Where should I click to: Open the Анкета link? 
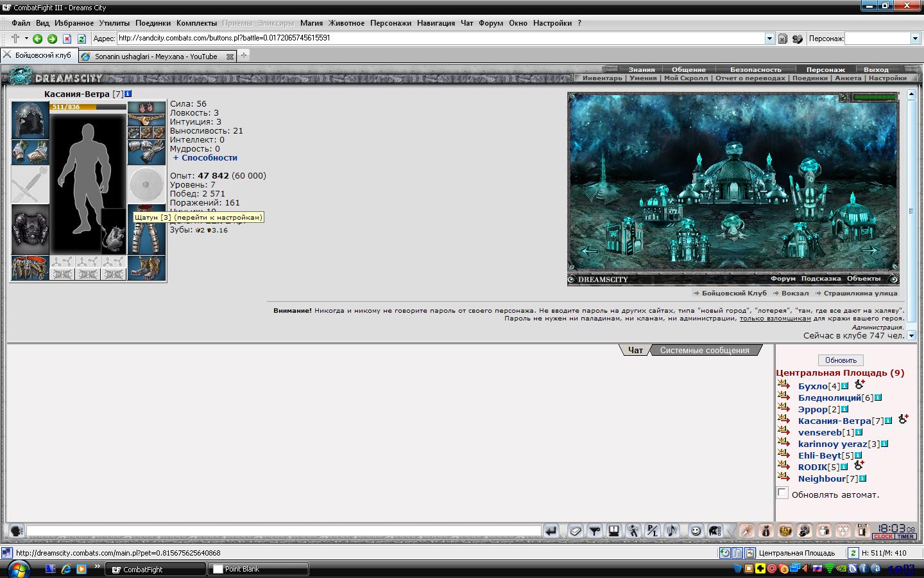[848, 78]
